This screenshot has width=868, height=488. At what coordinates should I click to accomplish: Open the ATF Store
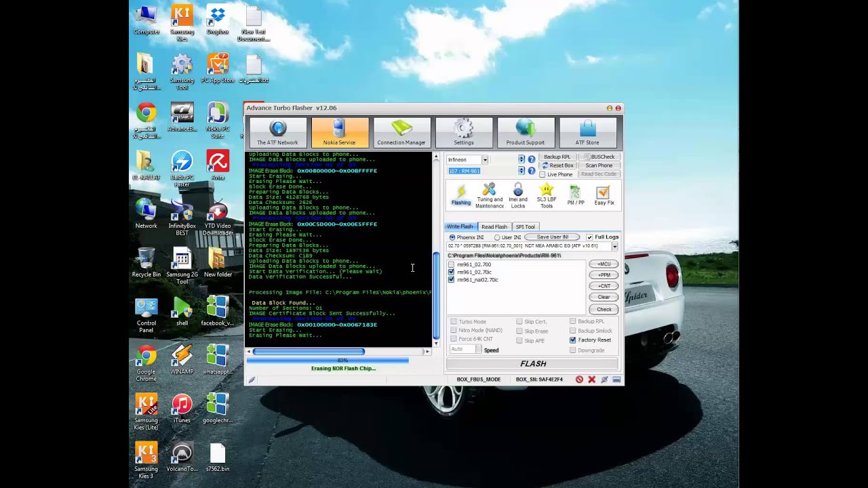tap(587, 133)
